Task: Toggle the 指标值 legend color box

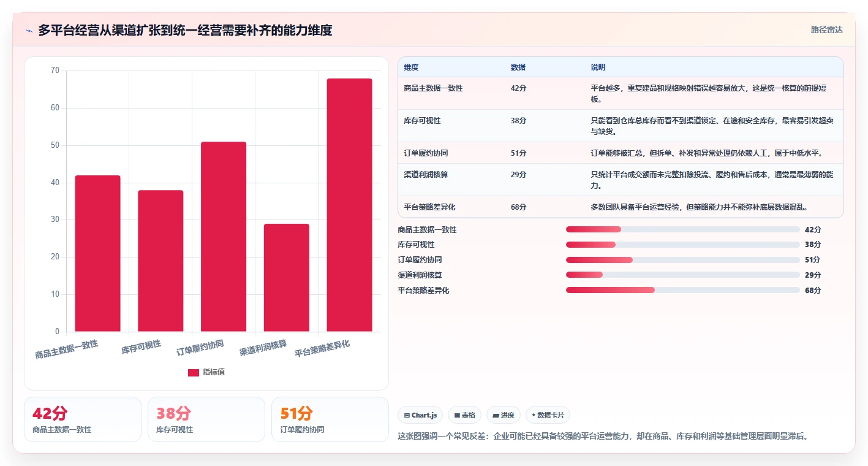Action: pos(193,372)
